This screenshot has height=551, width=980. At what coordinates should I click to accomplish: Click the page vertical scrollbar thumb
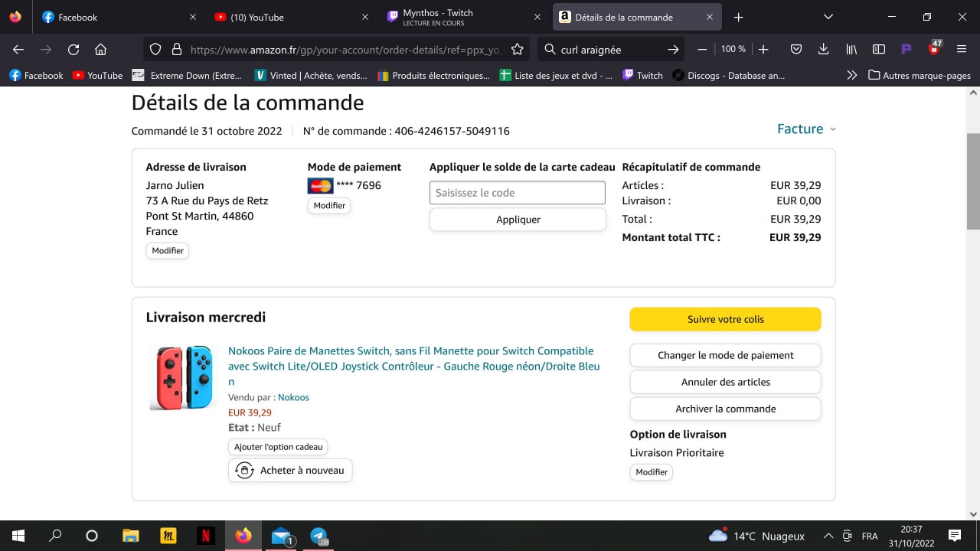(973, 181)
